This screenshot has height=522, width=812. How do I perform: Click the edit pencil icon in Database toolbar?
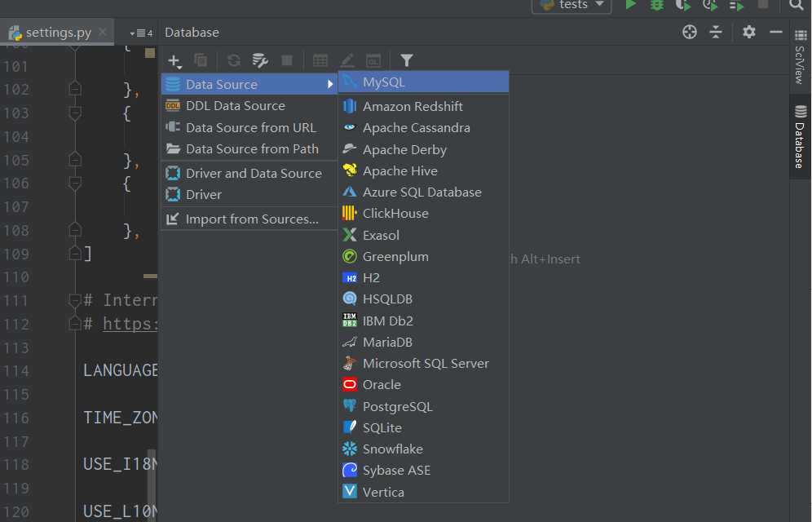click(x=347, y=60)
